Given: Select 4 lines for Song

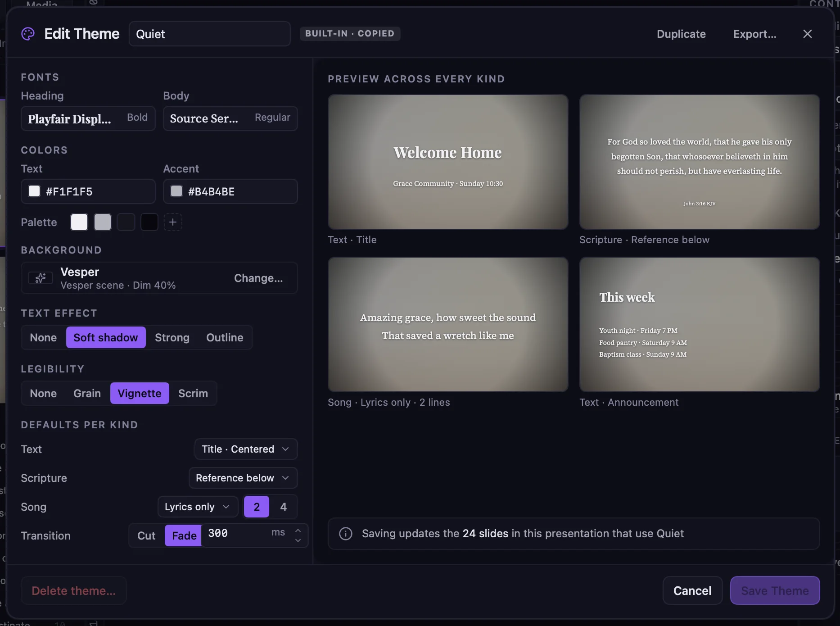Looking at the screenshot, I should point(284,507).
